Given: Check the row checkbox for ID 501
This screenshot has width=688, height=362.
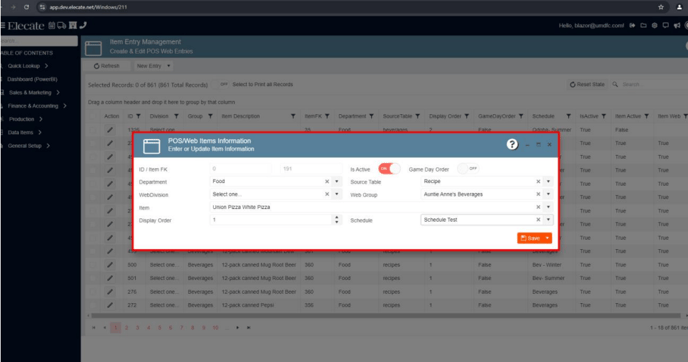Looking at the screenshot, I should click(92, 278).
